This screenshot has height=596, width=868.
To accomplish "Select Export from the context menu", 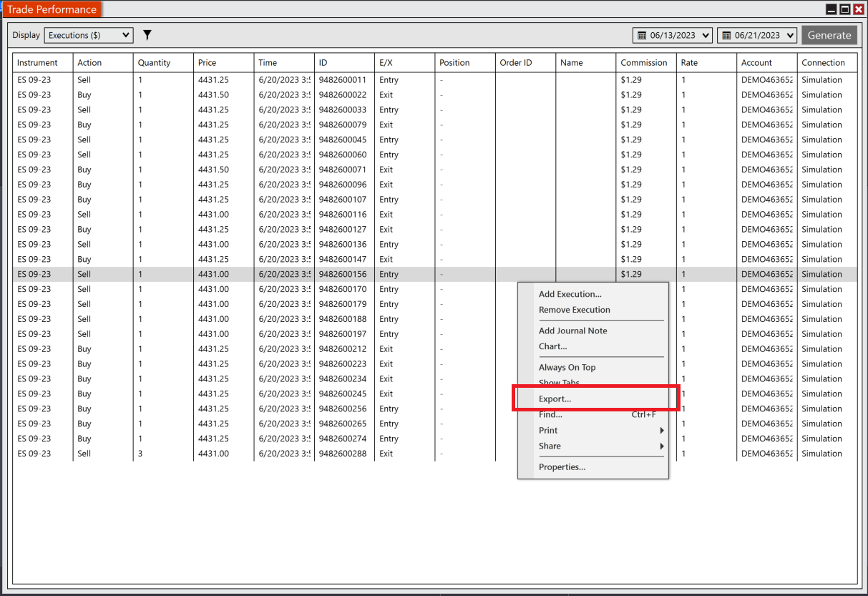I will pyautogui.click(x=557, y=398).
